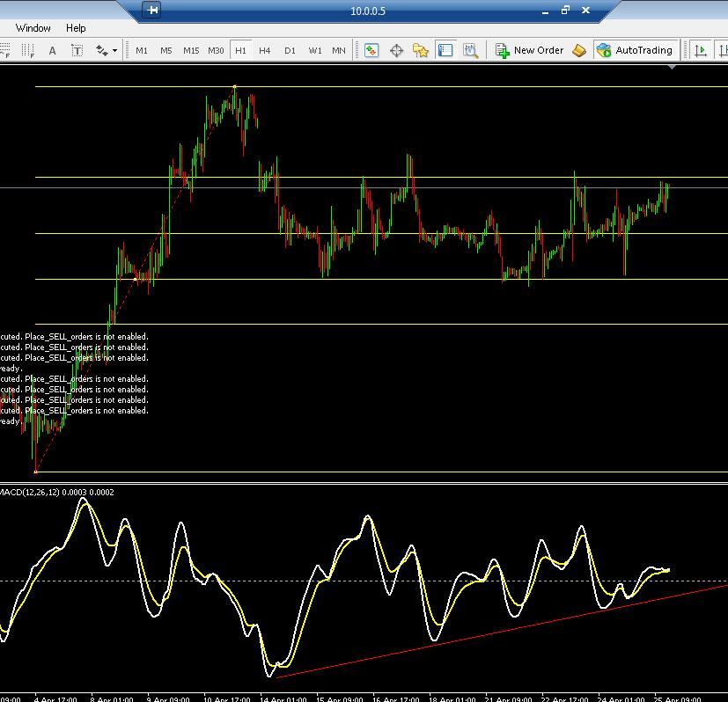Open the Arrows tool dropdown arrow
Image resolution: width=728 pixels, height=702 pixels.
pyautogui.click(x=114, y=50)
